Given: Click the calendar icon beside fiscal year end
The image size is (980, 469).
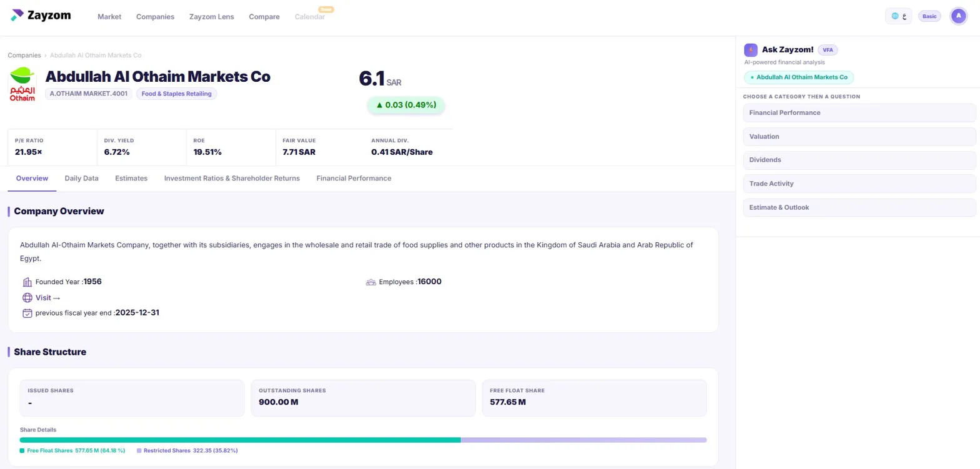Looking at the screenshot, I should pyautogui.click(x=27, y=313).
